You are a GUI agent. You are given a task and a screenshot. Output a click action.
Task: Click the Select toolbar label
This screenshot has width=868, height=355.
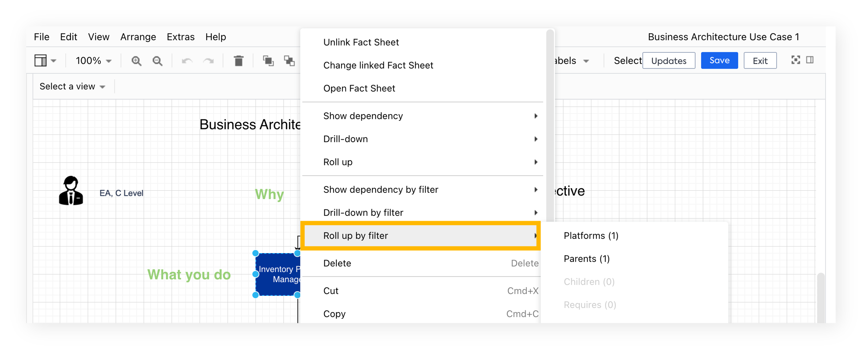627,61
